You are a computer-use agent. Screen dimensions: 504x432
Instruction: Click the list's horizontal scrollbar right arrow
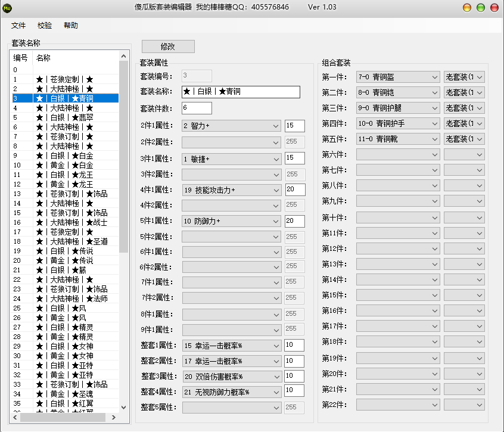click(113, 418)
